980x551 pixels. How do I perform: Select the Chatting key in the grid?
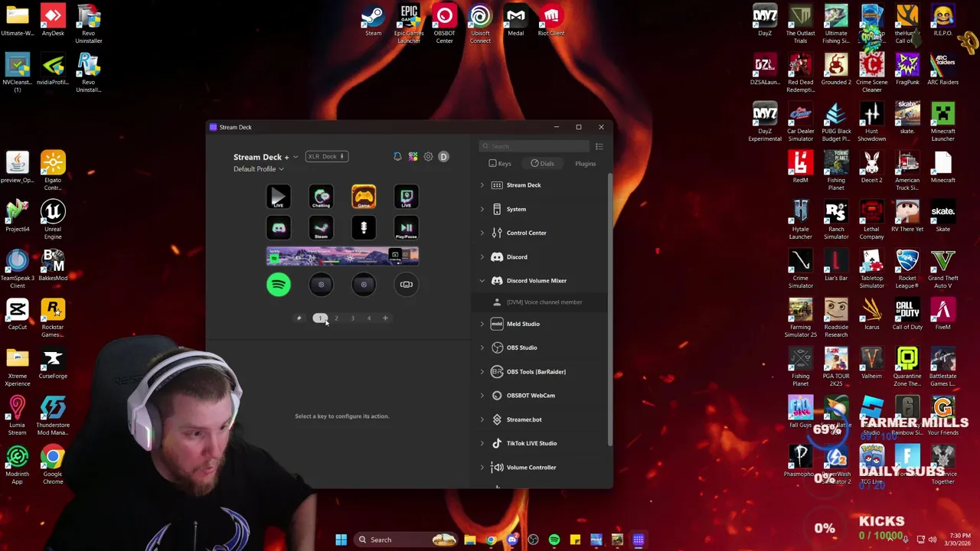click(x=321, y=197)
